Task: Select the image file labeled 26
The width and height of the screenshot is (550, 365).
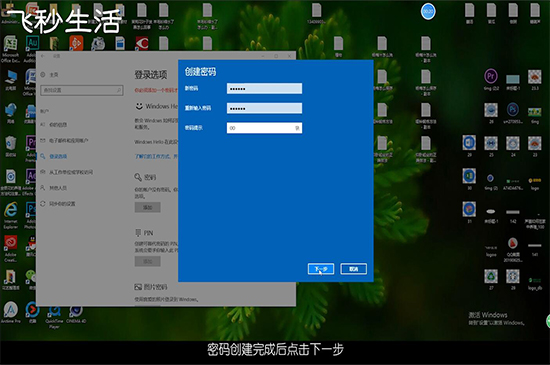Action: click(491, 113)
